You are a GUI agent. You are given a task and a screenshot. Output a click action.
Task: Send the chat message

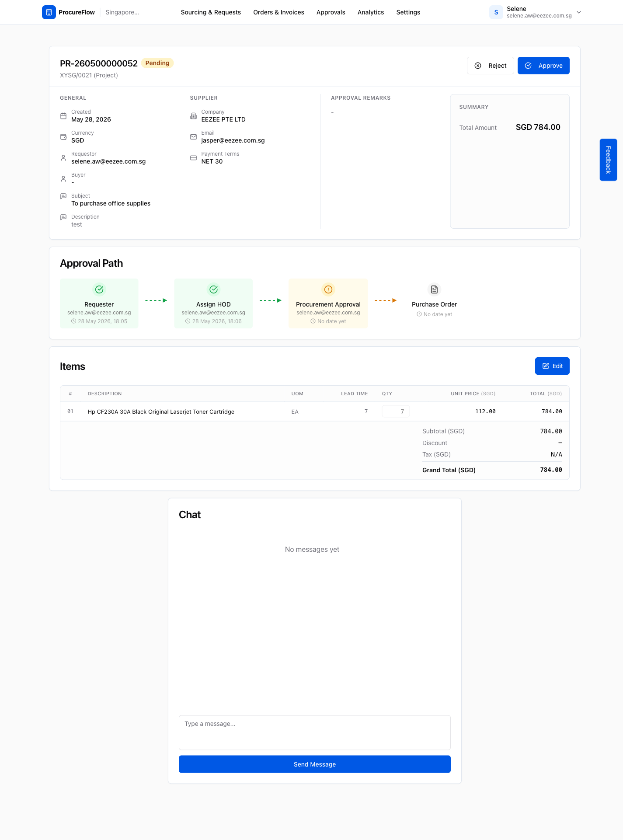coord(315,764)
